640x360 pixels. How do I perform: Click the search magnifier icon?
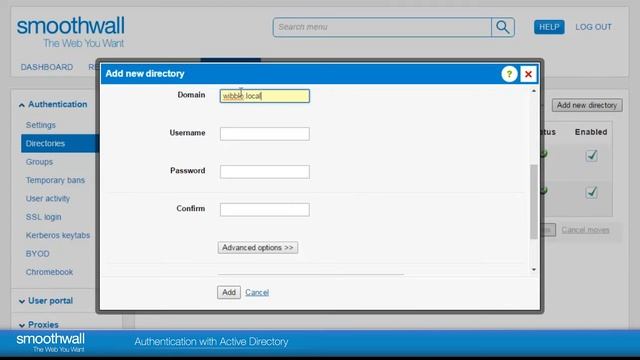coord(503,27)
